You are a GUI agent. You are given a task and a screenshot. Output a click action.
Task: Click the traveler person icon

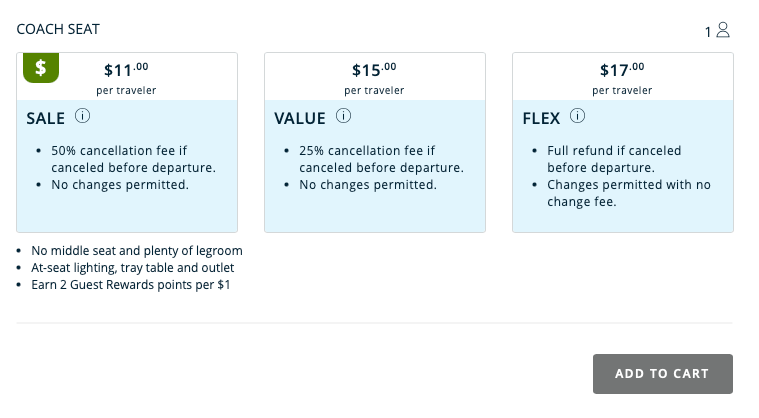coord(723,30)
